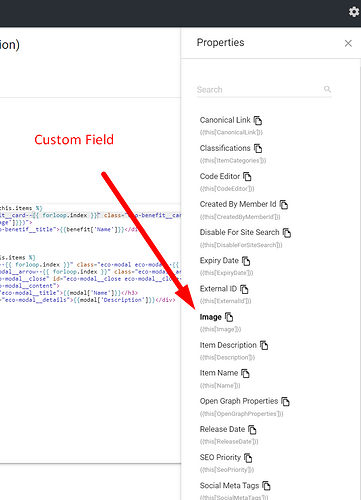Copy the Disable For Site Search tag
Image resolution: width=361 pixels, height=500 pixels.
coord(287,232)
